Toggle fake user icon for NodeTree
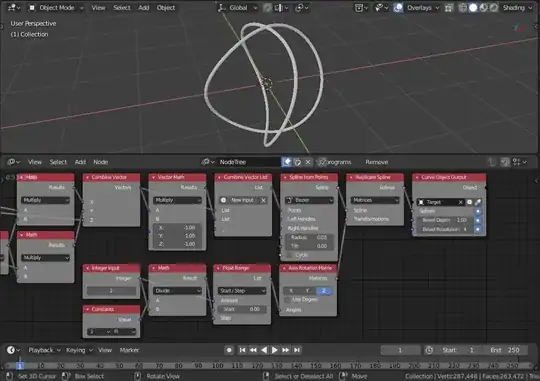 click(x=287, y=162)
